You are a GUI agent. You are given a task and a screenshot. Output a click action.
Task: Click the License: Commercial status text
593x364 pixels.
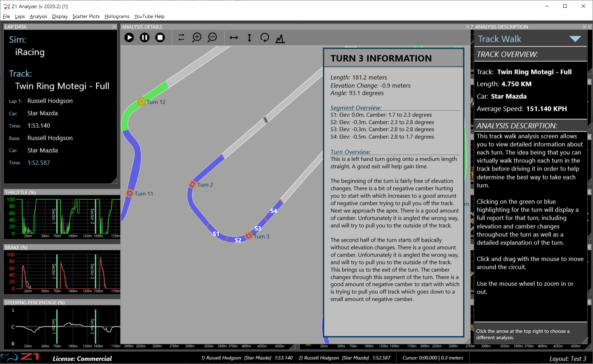click(82, 359)
